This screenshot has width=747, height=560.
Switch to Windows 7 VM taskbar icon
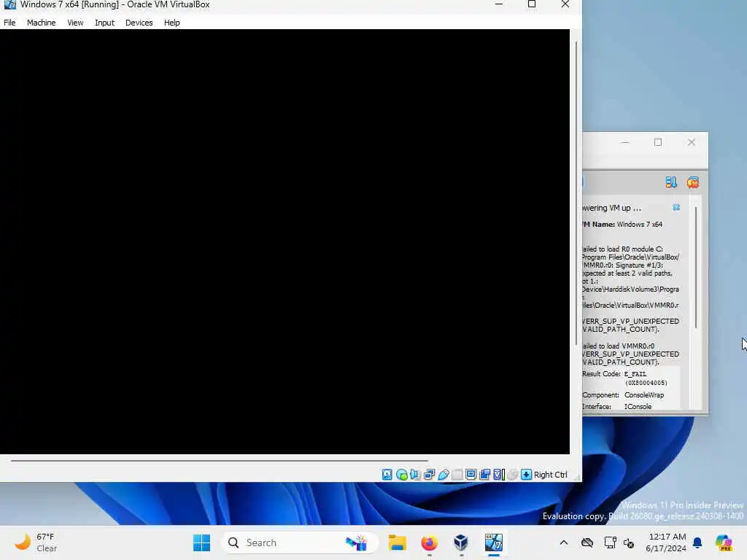494,542
